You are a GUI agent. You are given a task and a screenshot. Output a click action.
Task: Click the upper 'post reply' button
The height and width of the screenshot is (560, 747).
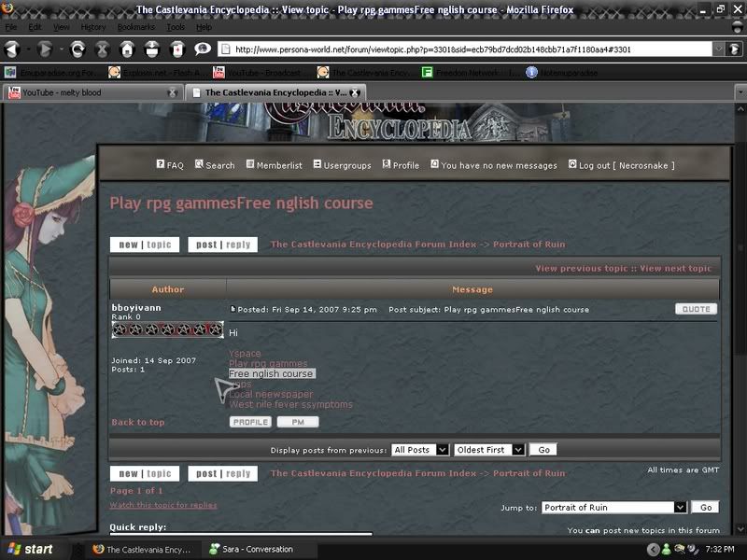tap(223, 245)
